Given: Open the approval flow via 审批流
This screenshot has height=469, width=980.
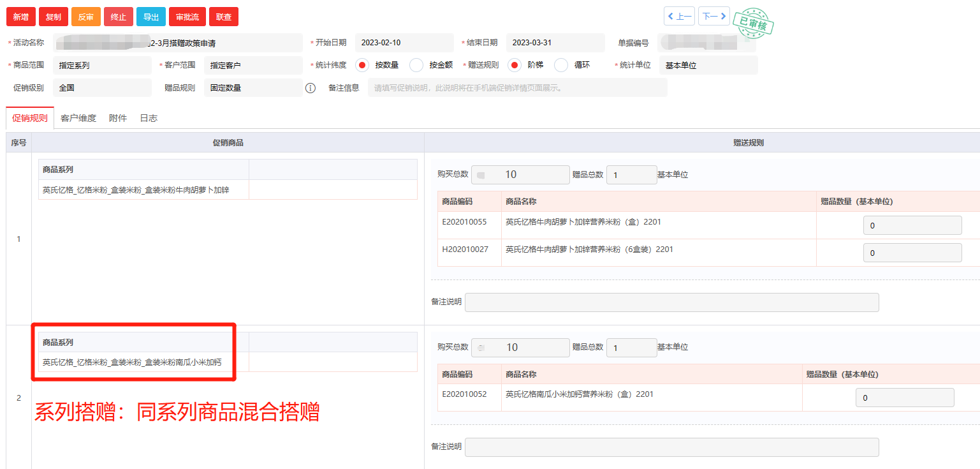Looking at the screenshot, I should point(186,17).
